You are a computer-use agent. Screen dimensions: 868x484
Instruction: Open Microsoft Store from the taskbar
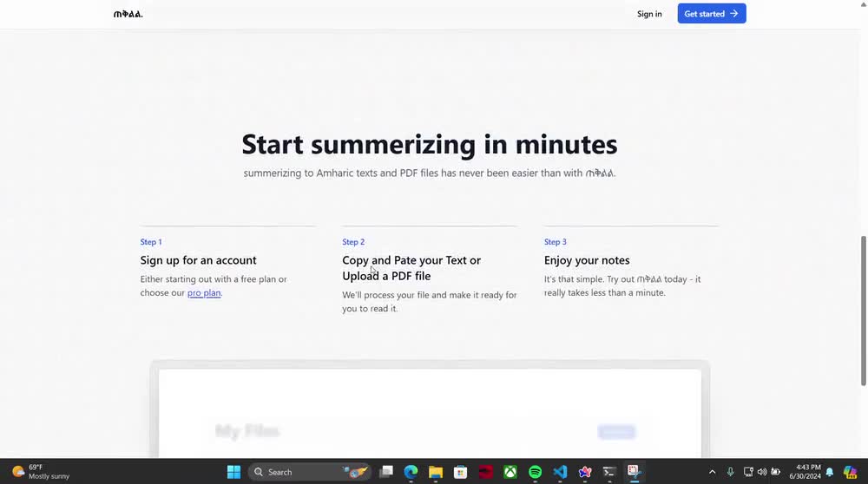(461, 472)
